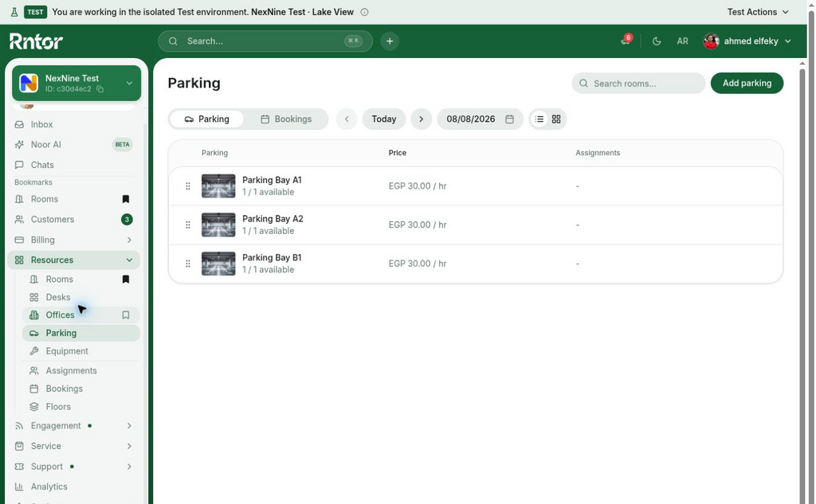Click Parking Bay A1 price EGP 30.00 / hr
816x504 pixels.
coord(418,186)
